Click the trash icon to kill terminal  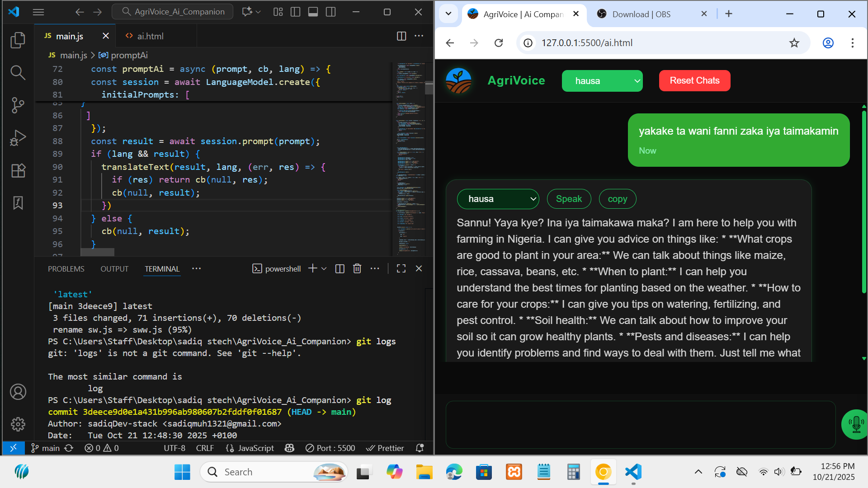pyautogui.click(x=357, y=269)
